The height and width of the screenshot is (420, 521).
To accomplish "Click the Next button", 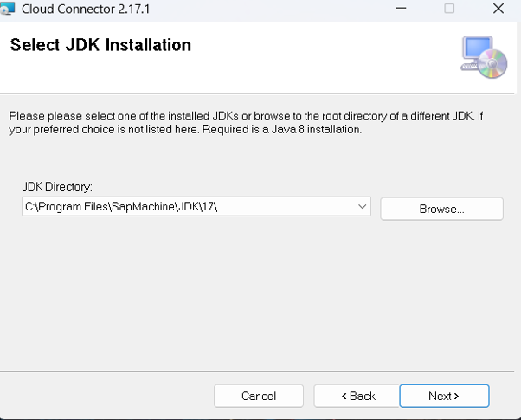I will pyautogui.click(x=444, y=396).
